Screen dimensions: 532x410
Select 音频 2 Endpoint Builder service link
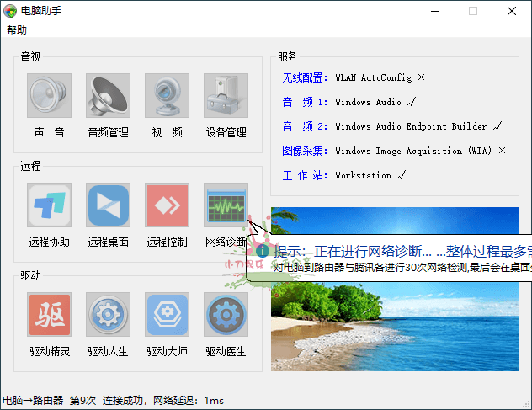point(305,126)
